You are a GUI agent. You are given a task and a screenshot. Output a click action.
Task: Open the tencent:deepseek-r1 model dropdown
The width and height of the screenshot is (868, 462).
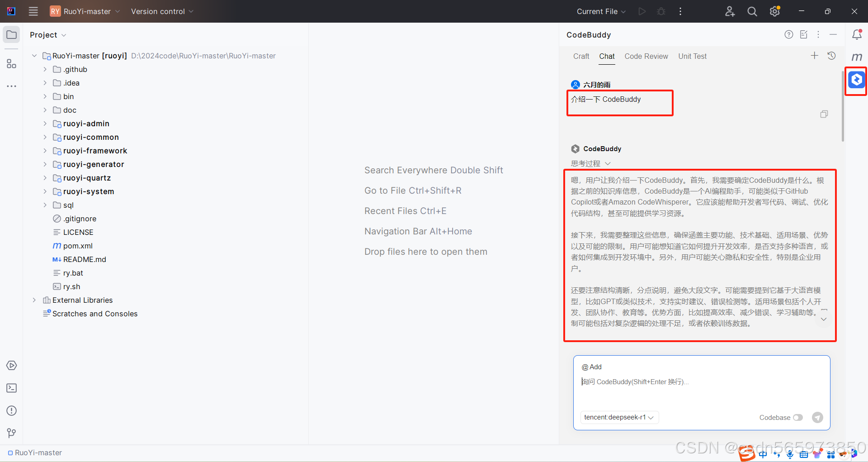619,417
